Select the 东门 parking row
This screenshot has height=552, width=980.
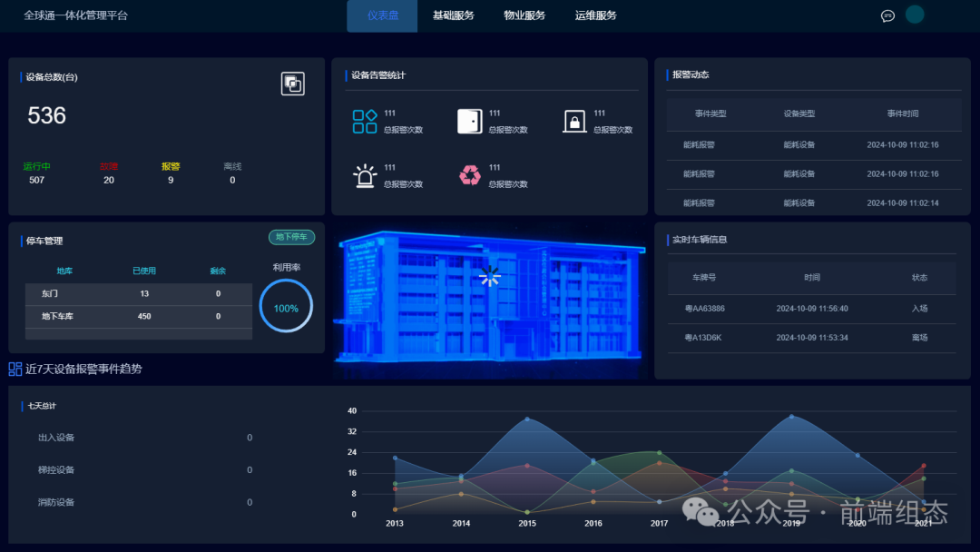(139, 294)
